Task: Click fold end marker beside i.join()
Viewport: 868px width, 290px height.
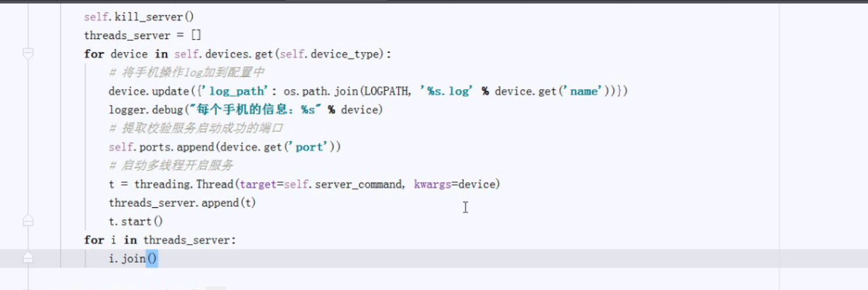Action: (x=27, y=259)
